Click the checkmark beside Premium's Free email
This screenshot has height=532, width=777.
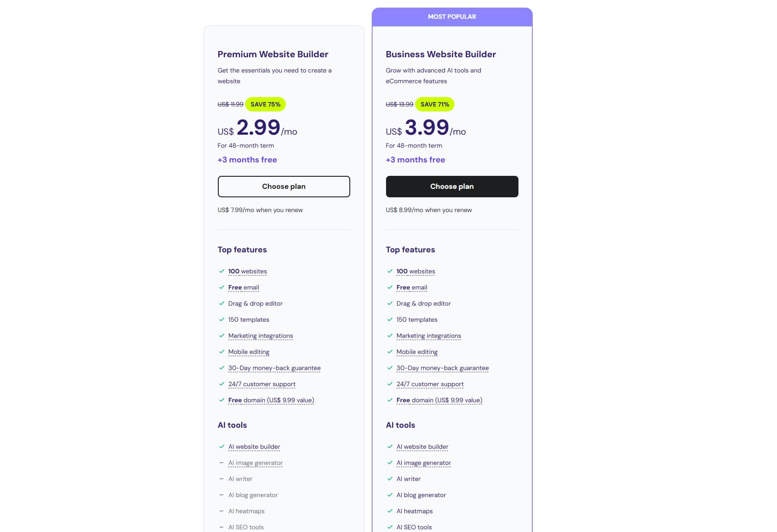222,287
